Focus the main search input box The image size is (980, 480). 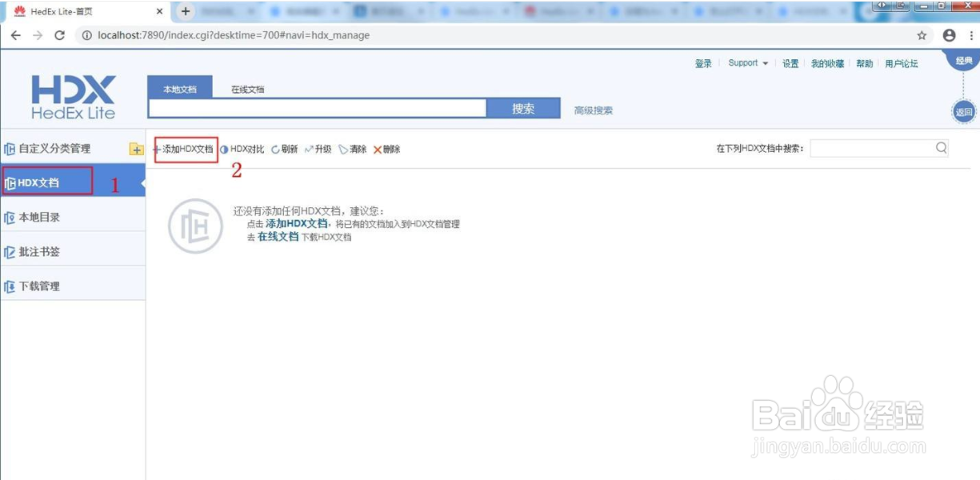(318, 109)
